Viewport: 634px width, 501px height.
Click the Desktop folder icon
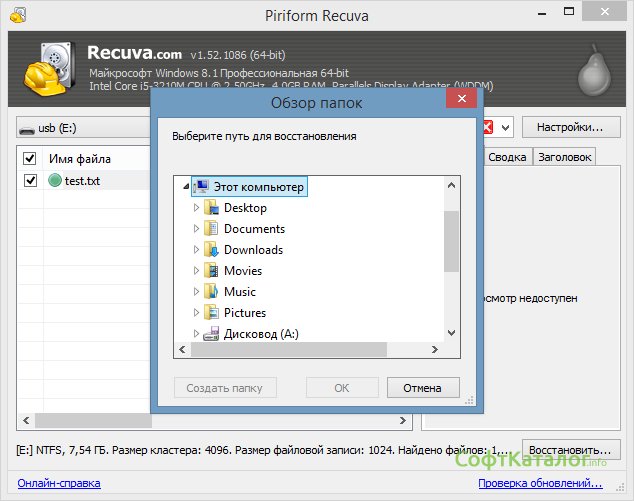[x=211, y=208]
